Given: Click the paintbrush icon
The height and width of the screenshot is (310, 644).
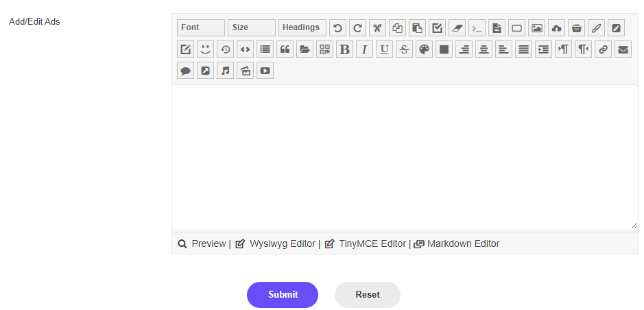Looking at the screenshot, I should tap(597, 28).
